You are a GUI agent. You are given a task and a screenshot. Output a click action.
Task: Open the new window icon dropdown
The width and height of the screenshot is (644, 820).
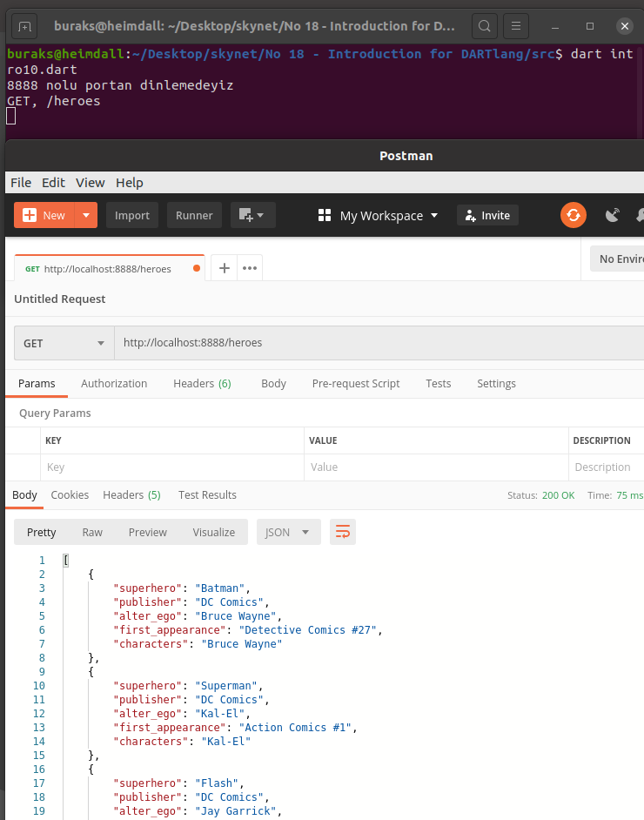[x=252, y=215]
